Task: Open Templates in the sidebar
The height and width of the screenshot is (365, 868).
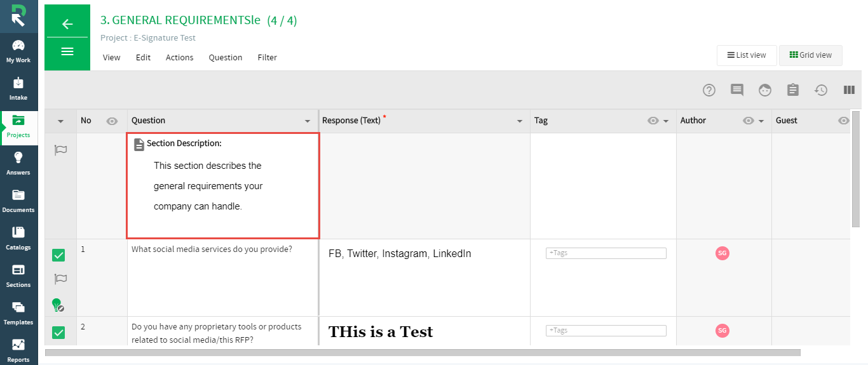Action: pyautogui.click(x=18, y=314)
